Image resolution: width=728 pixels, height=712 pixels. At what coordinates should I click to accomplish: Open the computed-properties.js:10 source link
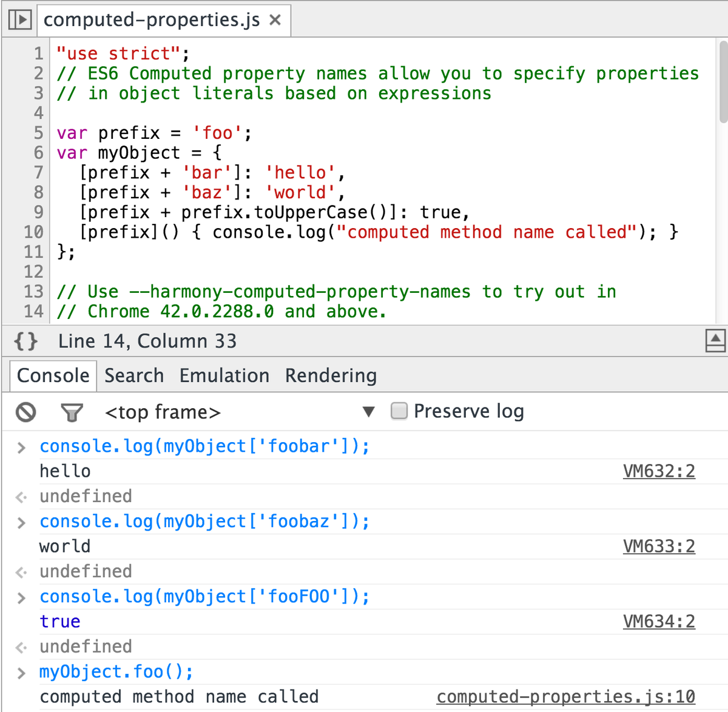point(566,697)
